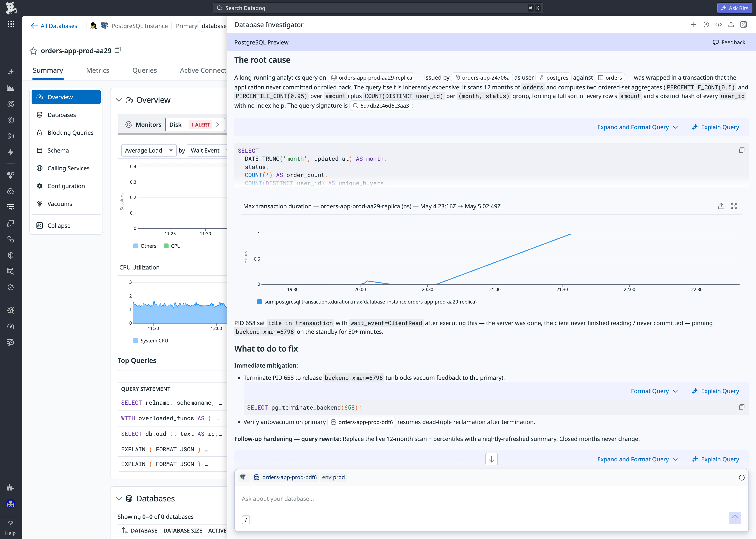Click the code view icon in Database Investigator header
Screen dimensions: 756x539
pos(718,24)
